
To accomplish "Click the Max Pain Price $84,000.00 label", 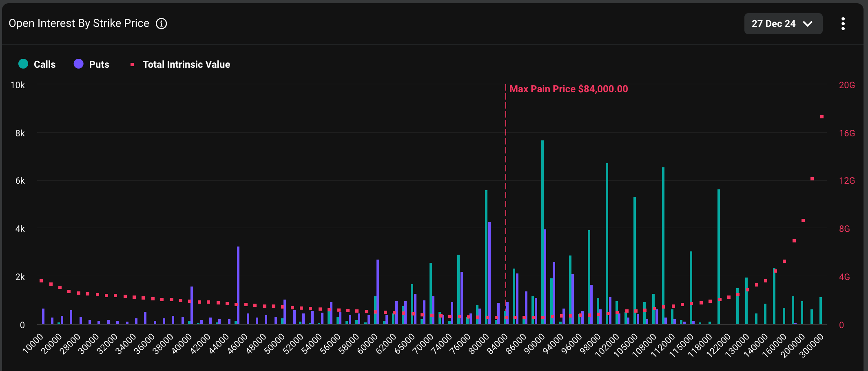I will (x=569, y=89).
